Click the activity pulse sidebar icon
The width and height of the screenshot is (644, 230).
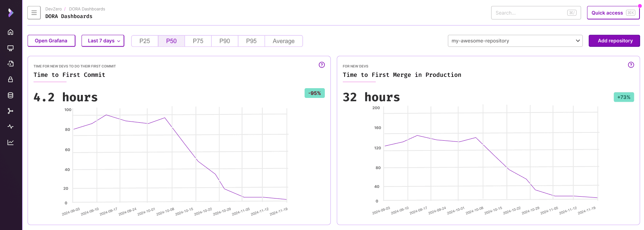pos(10,127)
